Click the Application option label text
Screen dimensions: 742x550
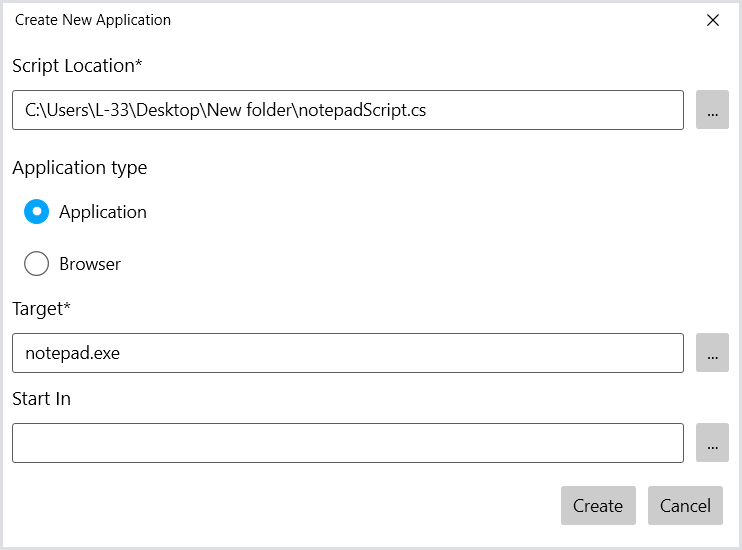(102, 212)
